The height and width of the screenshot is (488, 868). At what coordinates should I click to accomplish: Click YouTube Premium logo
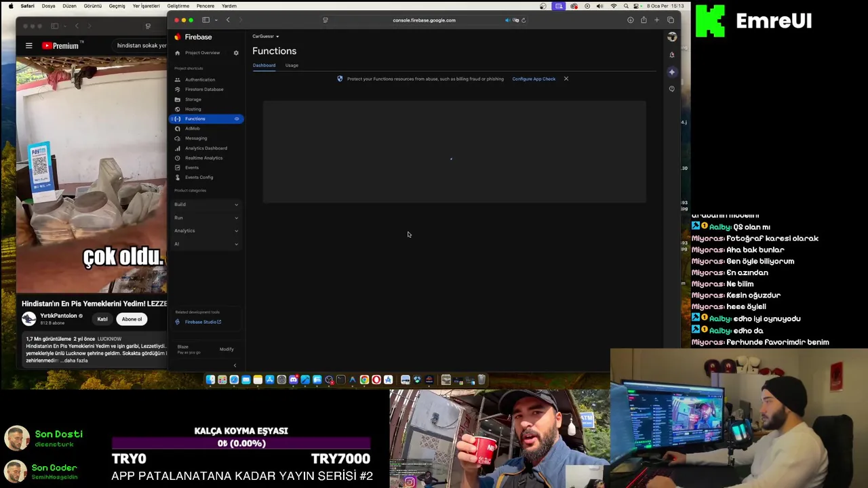click(61, 45)
